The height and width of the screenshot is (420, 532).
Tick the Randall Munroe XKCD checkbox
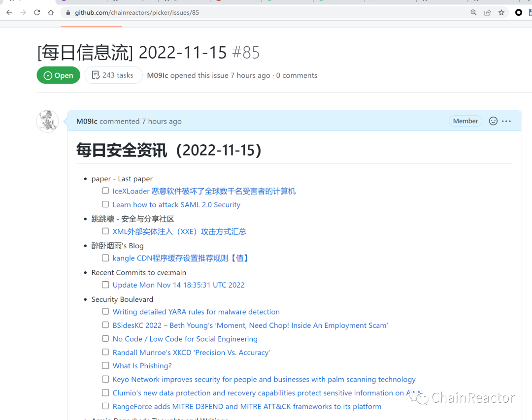pyautogui.click(x=105, y=353)
